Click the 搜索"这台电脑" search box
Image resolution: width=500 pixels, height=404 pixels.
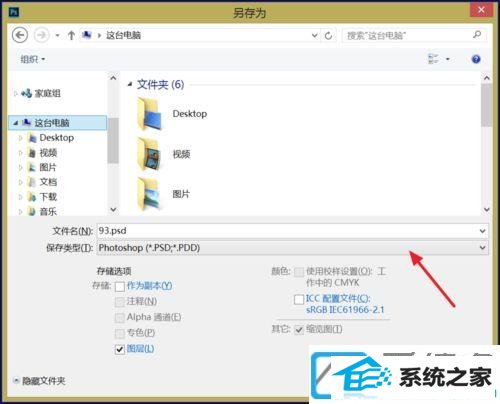coord(414,35)
